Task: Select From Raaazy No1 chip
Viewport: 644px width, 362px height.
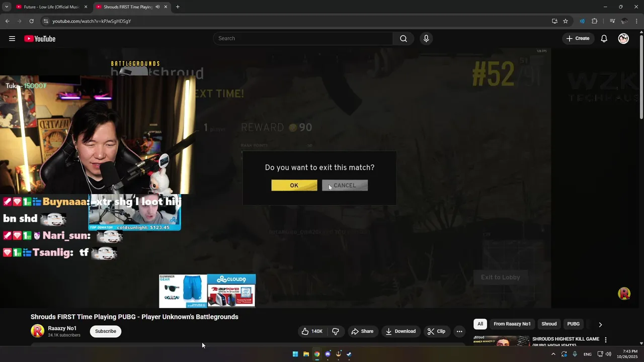Action: (x=512, y=324)
